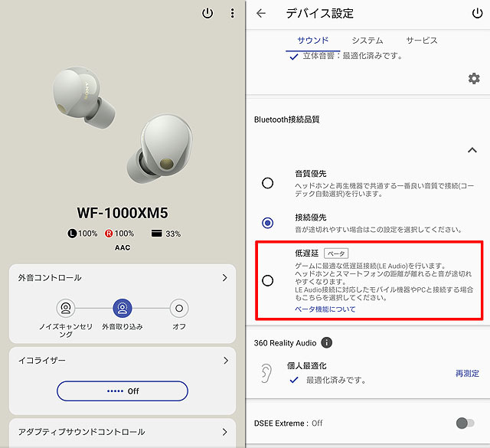The width and height of the screenshot is (490, 448).
Task: Go back with the arrow beside デバイス設定
Action: [x=261, y=13]
